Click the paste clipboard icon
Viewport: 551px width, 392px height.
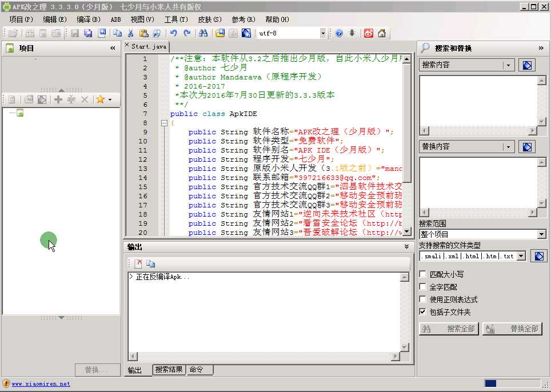coord(143,33)
